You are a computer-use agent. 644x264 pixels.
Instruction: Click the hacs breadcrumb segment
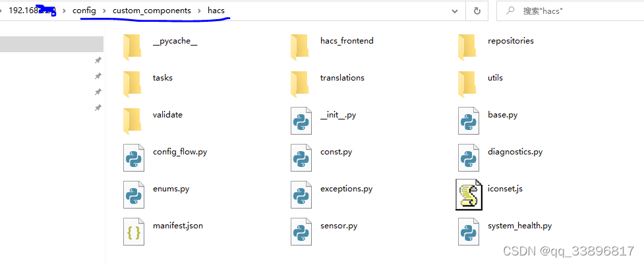click(216, 11)
